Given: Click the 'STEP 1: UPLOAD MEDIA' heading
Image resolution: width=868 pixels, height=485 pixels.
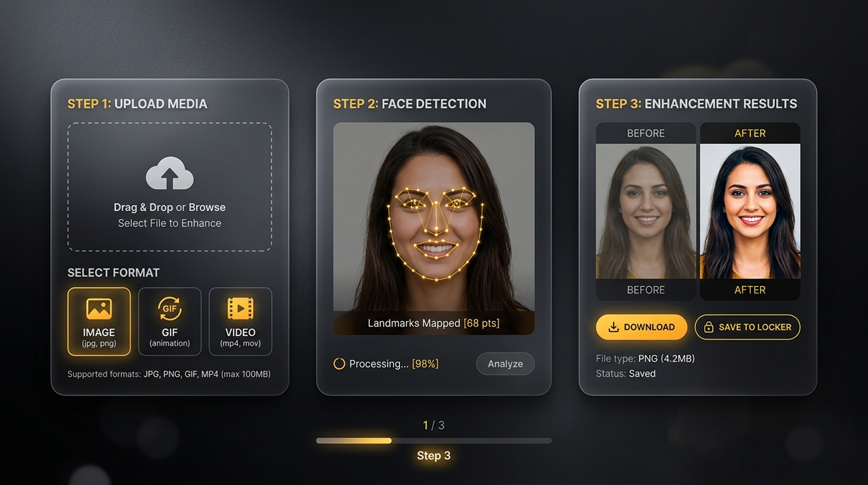Looking at the screenshot, I should coord(137,104).
